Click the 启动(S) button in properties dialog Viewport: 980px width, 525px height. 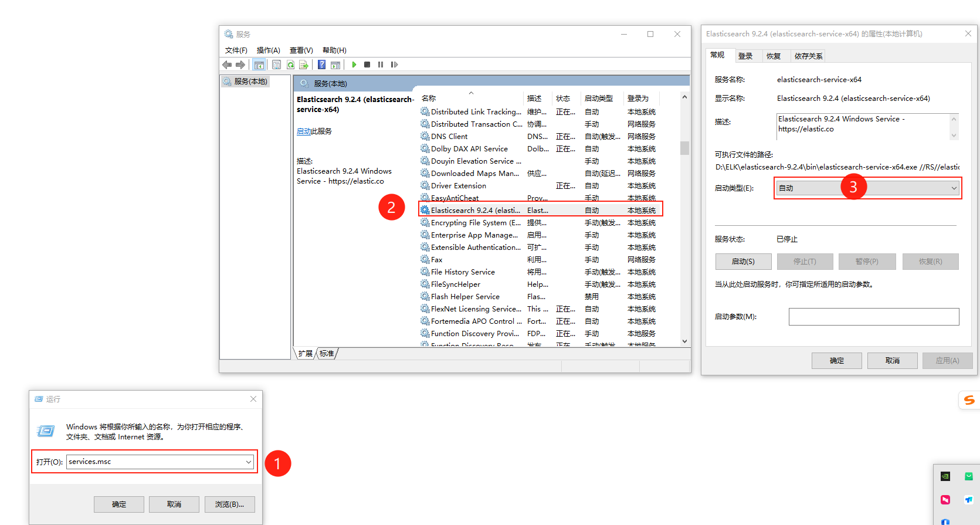[743, 262]
